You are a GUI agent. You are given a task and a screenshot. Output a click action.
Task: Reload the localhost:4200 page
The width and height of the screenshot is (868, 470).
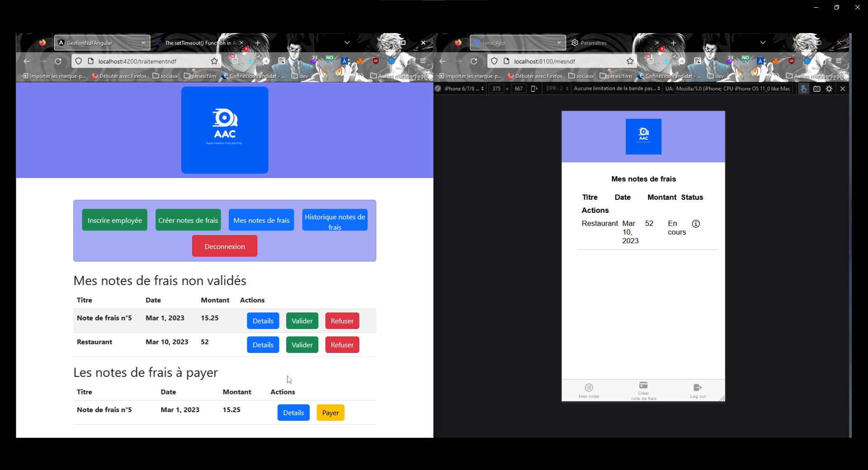(x=58, y=61)
